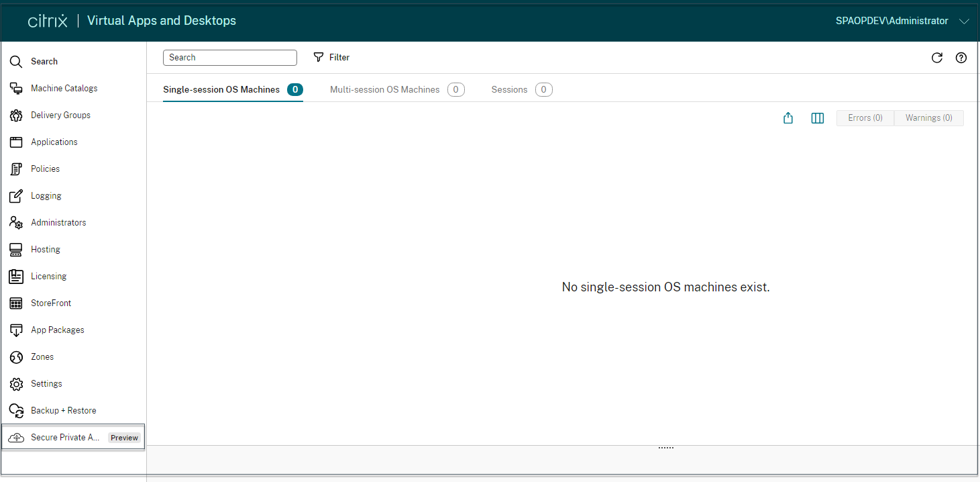Click the Multi-session tab count badge
The image size is (980, 482).
[456, 89]
